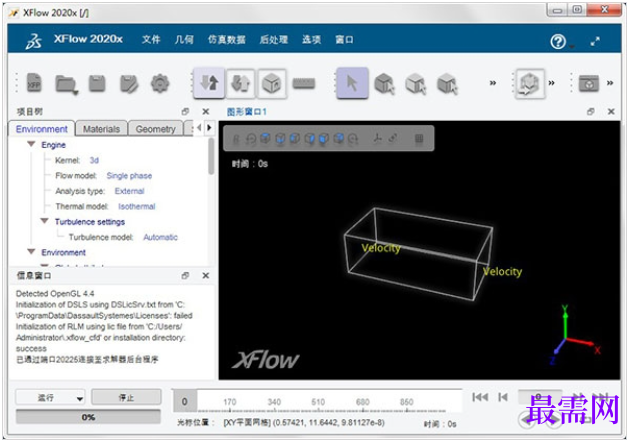Click the 停止 stop button
The height and width of the screenshot is (441, 638).
pos(126,397)
